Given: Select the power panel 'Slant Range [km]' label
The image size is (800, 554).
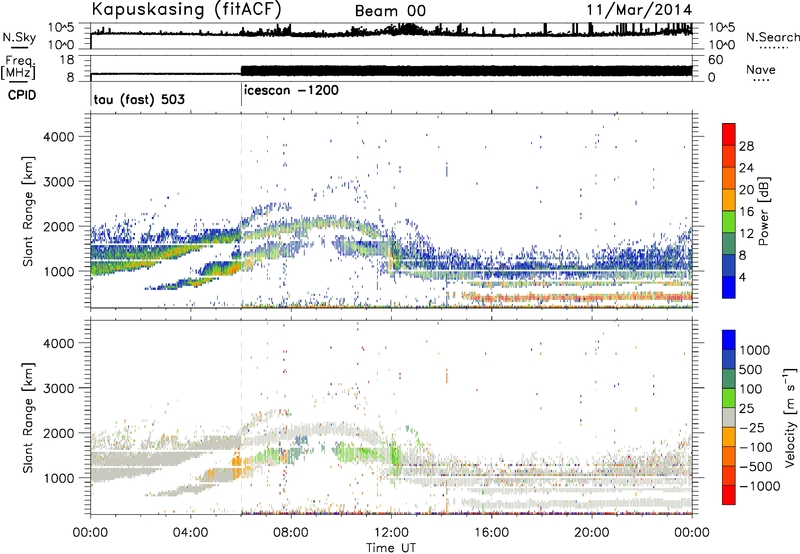Looking at the screenshot, I should (x=28, y=211).
